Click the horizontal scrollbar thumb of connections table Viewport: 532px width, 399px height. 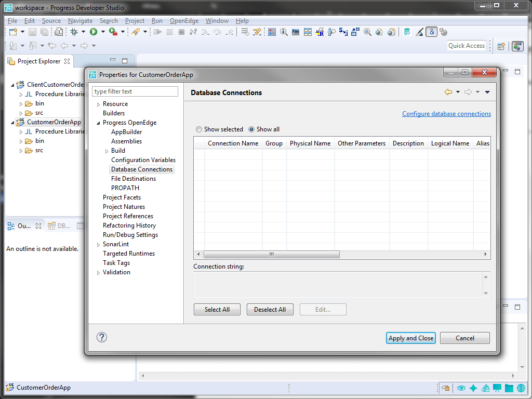271,254
